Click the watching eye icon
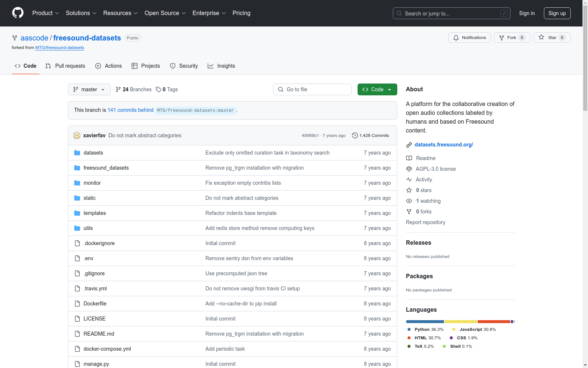 coord(409,201)
